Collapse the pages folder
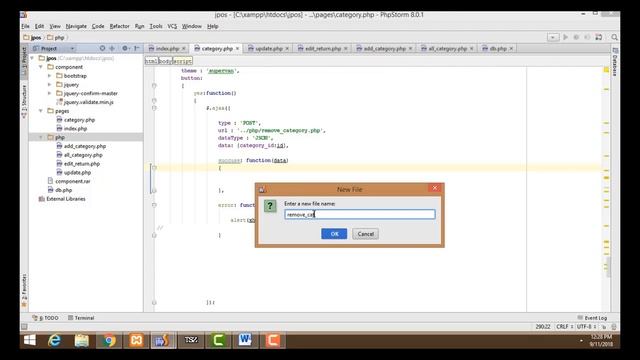This screenshot has width=640, height=360. (41, 111)
